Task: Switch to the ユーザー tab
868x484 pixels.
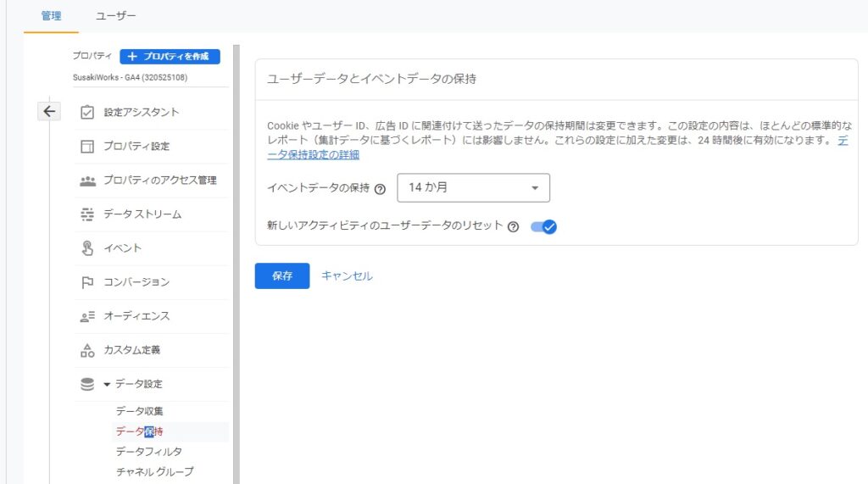Action: pyautogui.click(x=115, y=15)
